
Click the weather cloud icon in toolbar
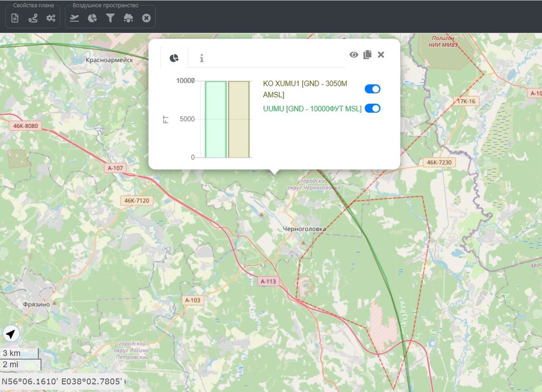pyautogui.click(x=128, y=18)
